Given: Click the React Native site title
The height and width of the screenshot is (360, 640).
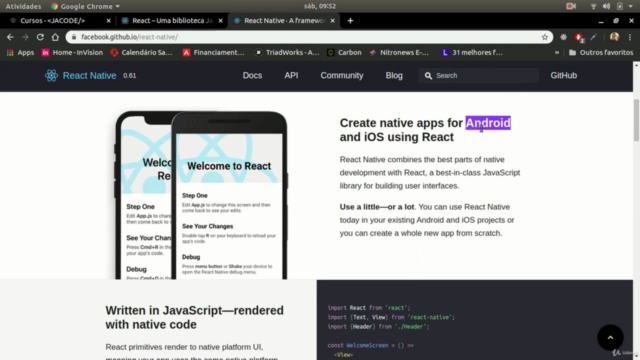Looking at the screenshot, I should tap(89, 76).
